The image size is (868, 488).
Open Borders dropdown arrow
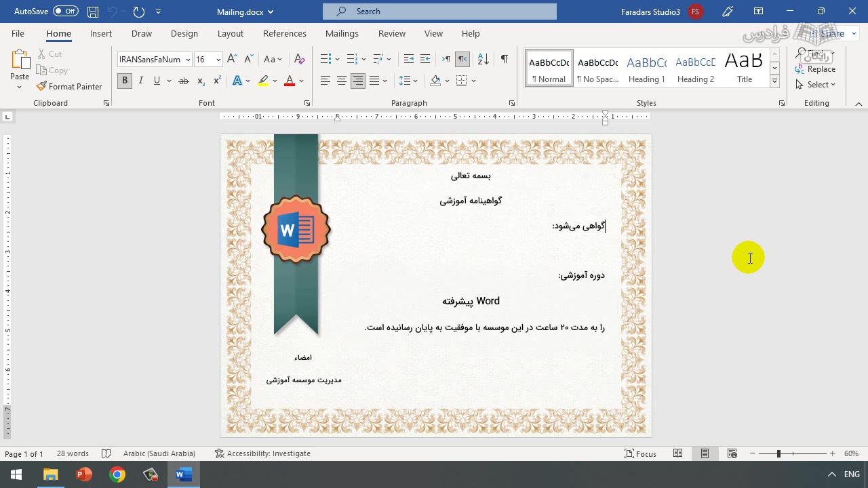473,81
